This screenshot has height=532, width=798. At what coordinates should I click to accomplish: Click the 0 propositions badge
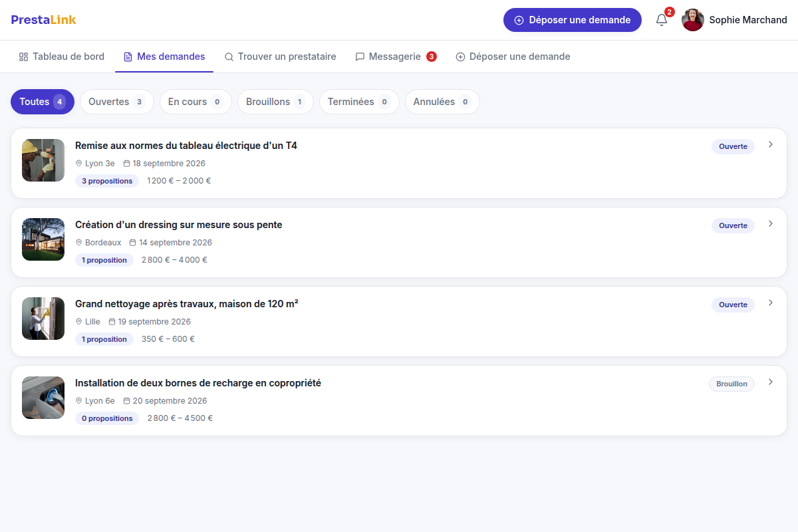pyautogui.click(x=107, y=418)
